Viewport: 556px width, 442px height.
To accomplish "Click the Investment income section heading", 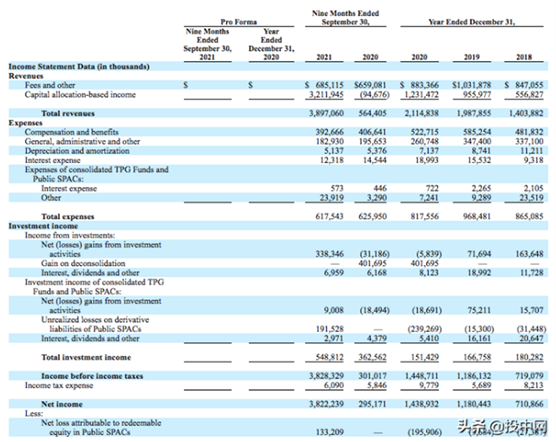I will tap(43, 226).
